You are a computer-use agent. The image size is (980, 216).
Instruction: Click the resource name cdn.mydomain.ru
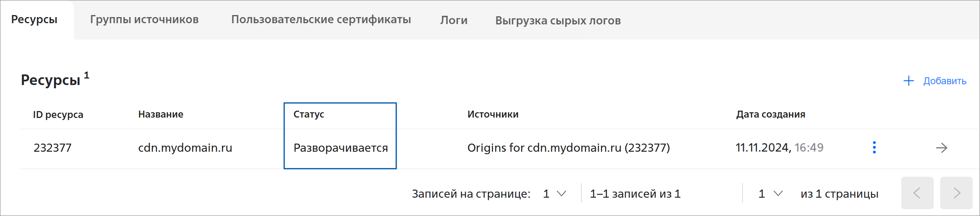pos(185,148)
